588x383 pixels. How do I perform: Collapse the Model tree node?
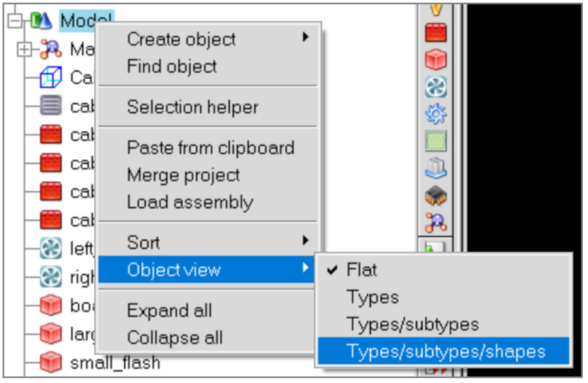pos(14,20)
